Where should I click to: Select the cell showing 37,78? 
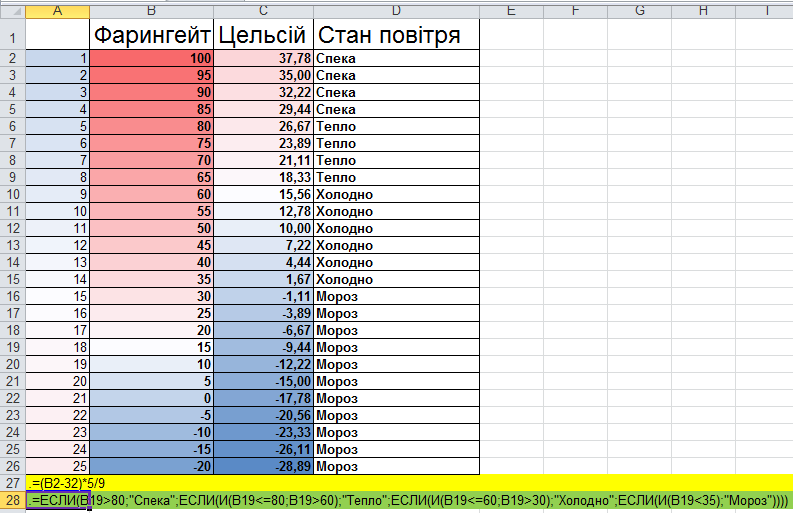(263, 58)
